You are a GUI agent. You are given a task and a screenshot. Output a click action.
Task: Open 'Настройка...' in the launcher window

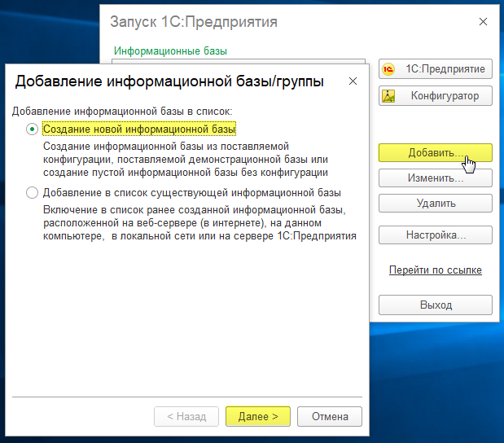[436, 235]
